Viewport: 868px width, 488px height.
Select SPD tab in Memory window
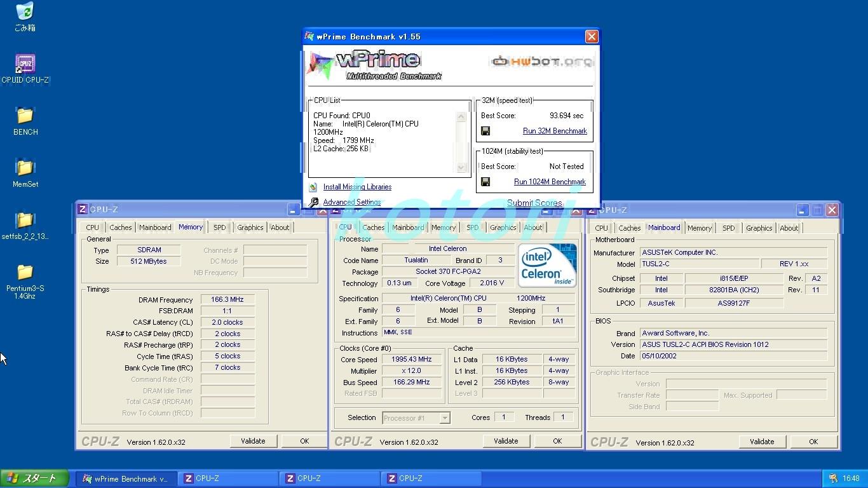click(219, 227)
